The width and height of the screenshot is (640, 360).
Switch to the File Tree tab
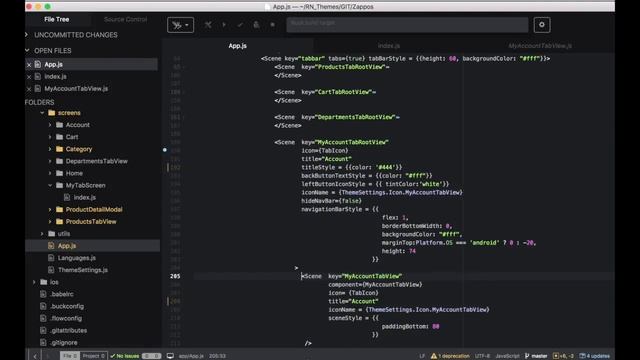coord(57,19)
